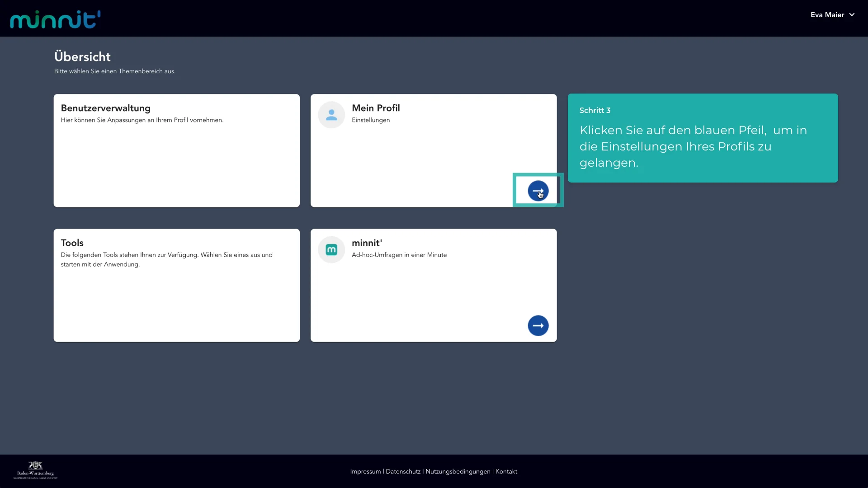Click the blue arrow on Mein Profil card
This screenshot has height=488, width=868.
(x=538, y=191)
